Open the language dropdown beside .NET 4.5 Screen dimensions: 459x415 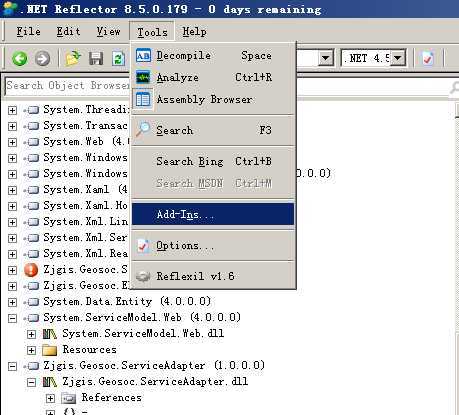click(x=326, y=58)
